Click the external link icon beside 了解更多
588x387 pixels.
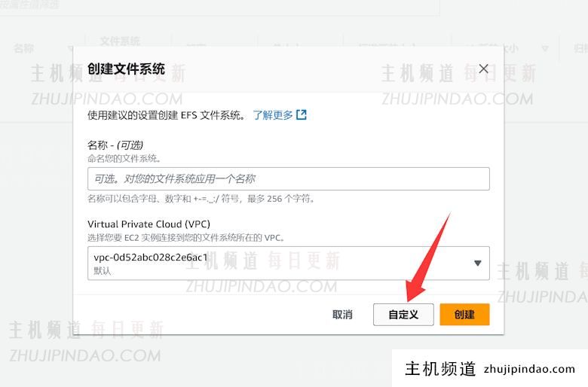(x=302, y=115)
